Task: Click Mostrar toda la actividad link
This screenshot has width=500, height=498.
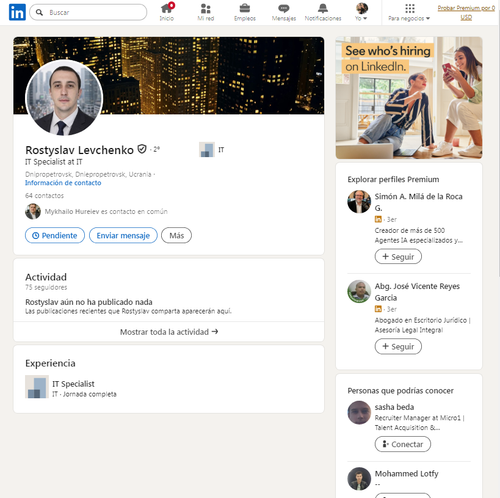Action: (x=169, y=332)
